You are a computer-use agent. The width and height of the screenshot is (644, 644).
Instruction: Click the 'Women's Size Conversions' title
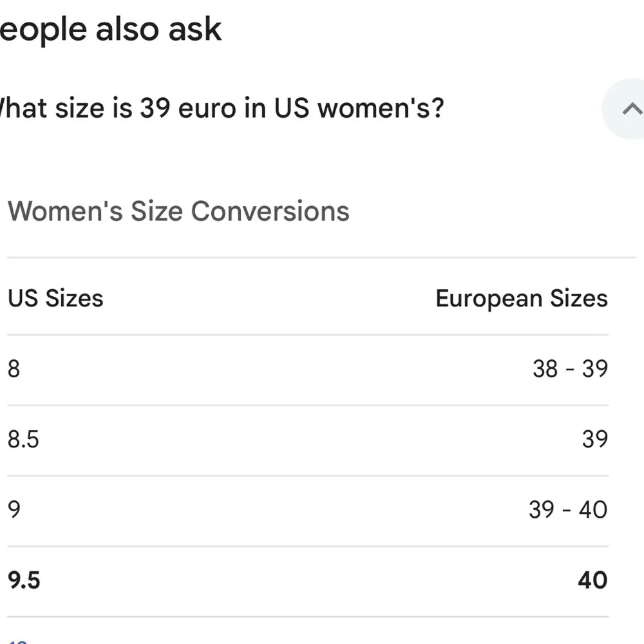[178, 211]
